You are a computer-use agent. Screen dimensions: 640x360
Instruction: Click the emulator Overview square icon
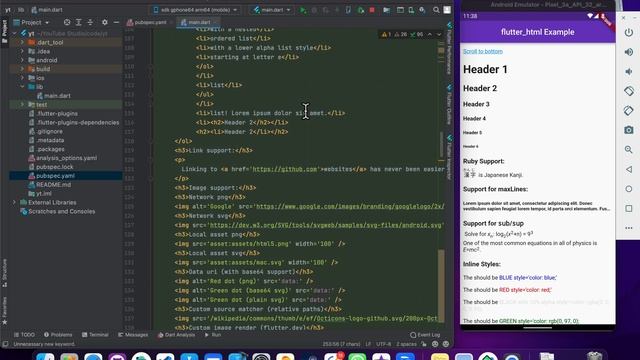click(x=629, y=209)
